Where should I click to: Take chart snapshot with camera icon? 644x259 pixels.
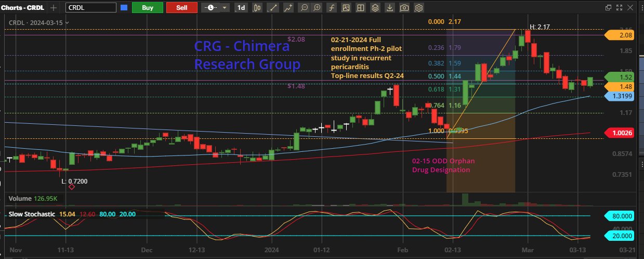click(404, 8)
